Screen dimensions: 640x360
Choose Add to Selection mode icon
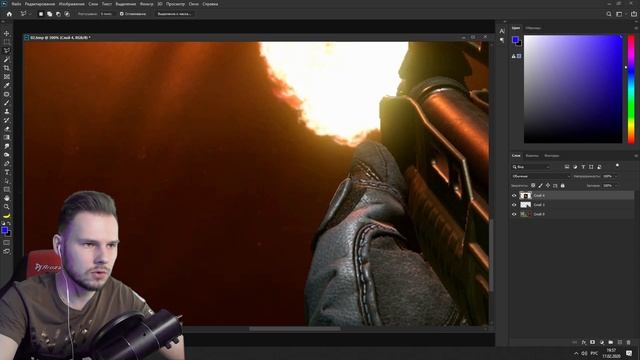[49, 14]
